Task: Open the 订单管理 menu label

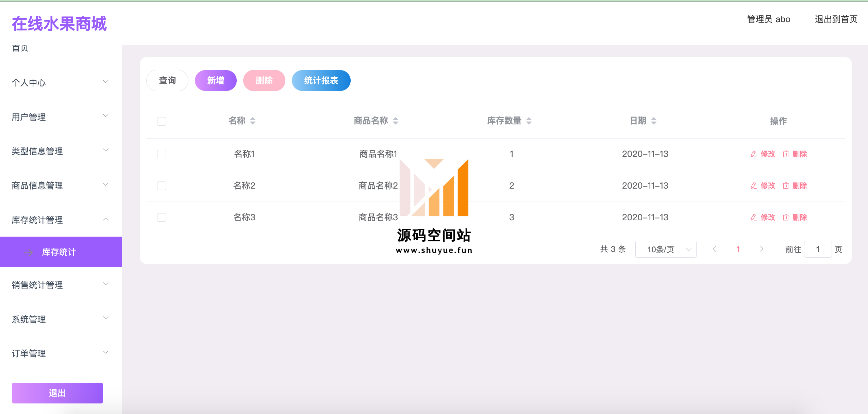Action: pyautogui.click(x=29, y=353)
